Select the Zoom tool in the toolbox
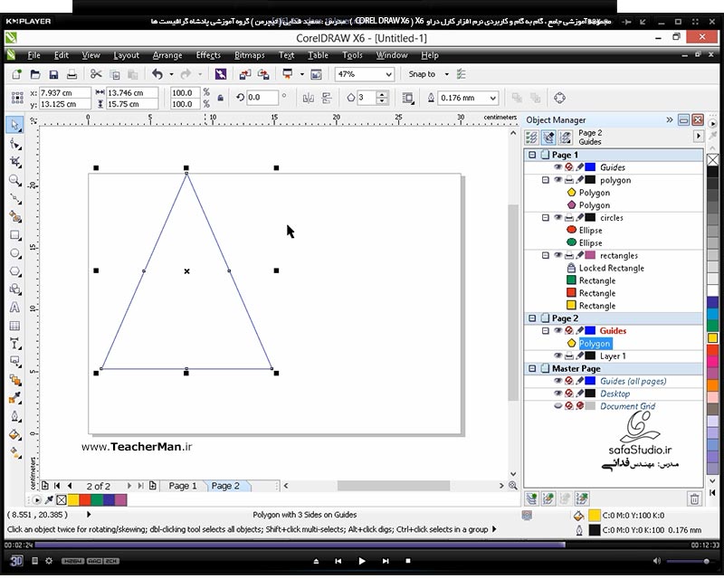The image size is (724, 588). point(15,180)
